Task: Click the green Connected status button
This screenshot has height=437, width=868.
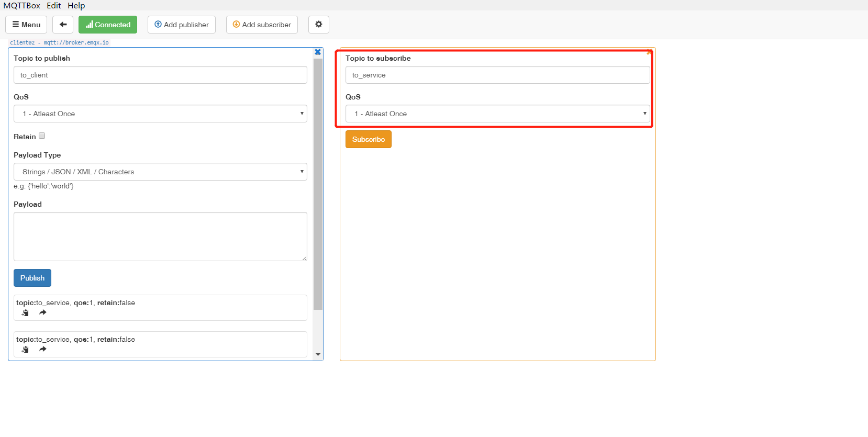Action: coord(108,25)
